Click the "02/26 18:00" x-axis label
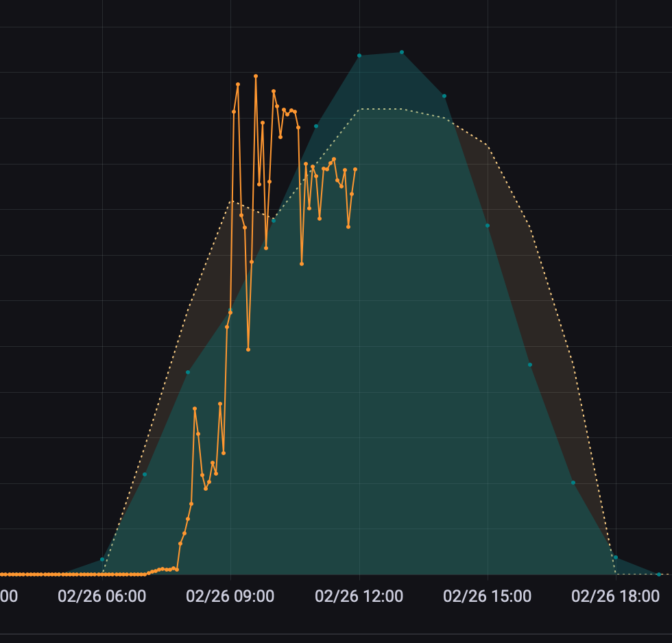Image resolution: width=672 pixels, height=643 pixels. coord(616,596)
